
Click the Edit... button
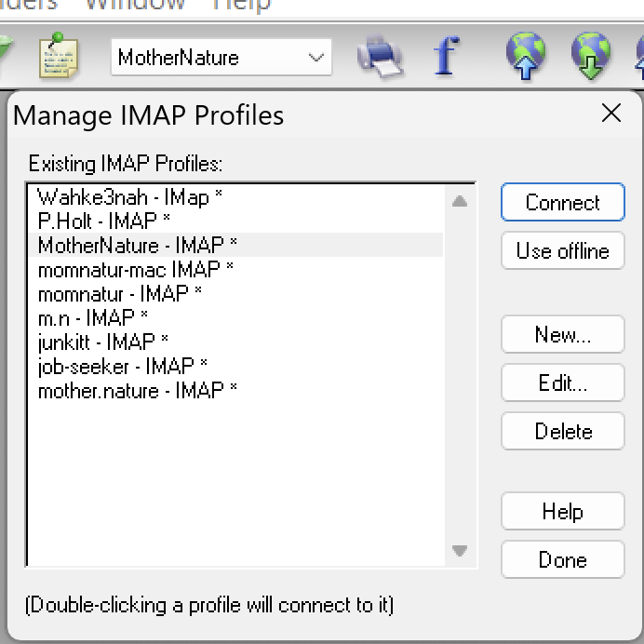(x=562, y=383)
